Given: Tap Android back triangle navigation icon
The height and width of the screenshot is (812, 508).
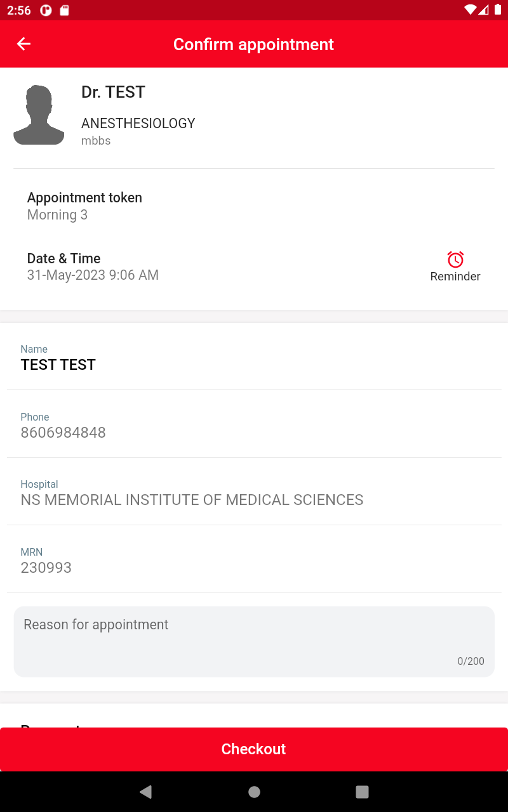Looking at the screenshot, I should click(x=146, y=792).
